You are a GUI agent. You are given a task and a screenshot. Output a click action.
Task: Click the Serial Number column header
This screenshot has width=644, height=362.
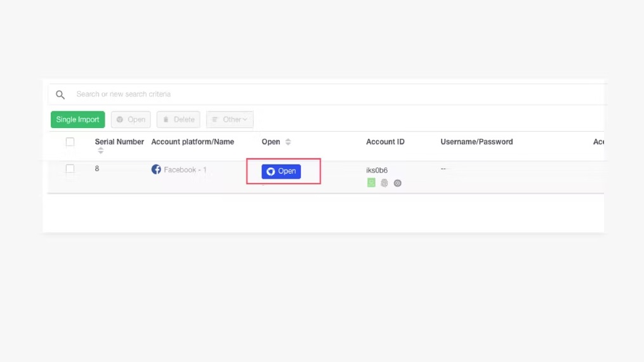pos(119,141)
